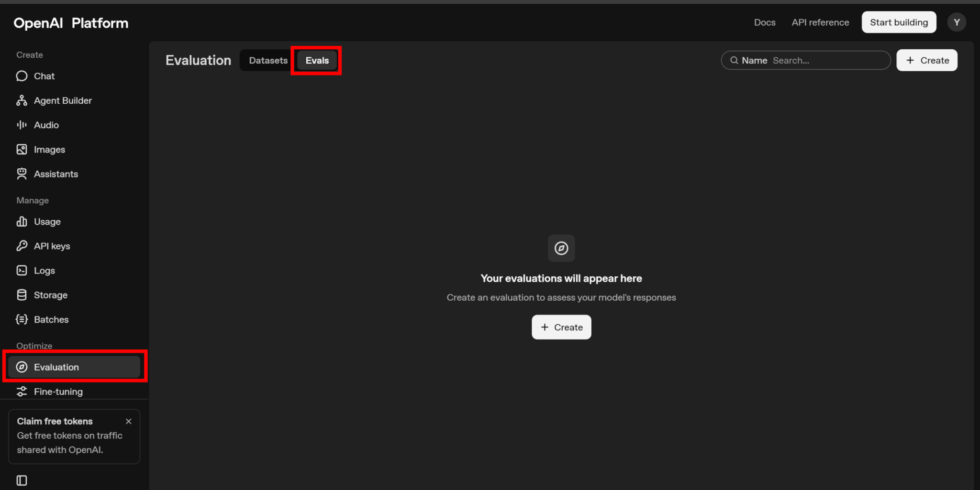The width and height of the screenshot is (980, 490).
Task: Click the API keys key icon
Action: click(22, 246)
